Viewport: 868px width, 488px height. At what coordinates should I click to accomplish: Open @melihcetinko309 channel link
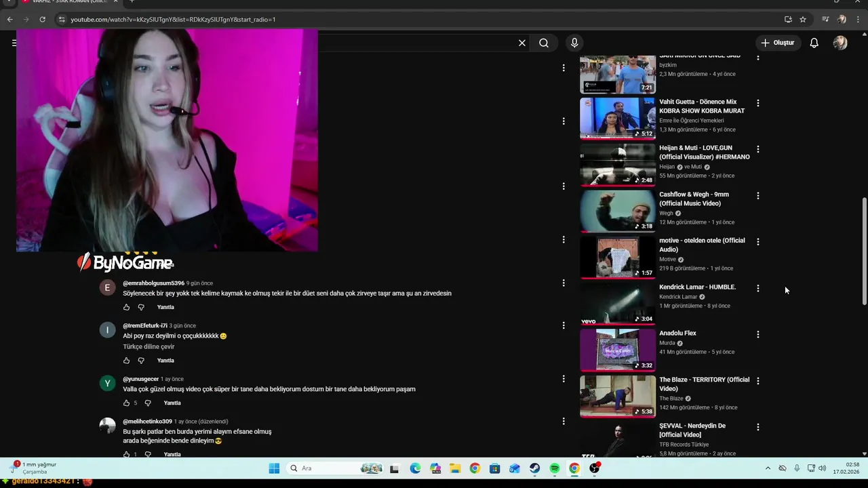[x=147, y=422]
